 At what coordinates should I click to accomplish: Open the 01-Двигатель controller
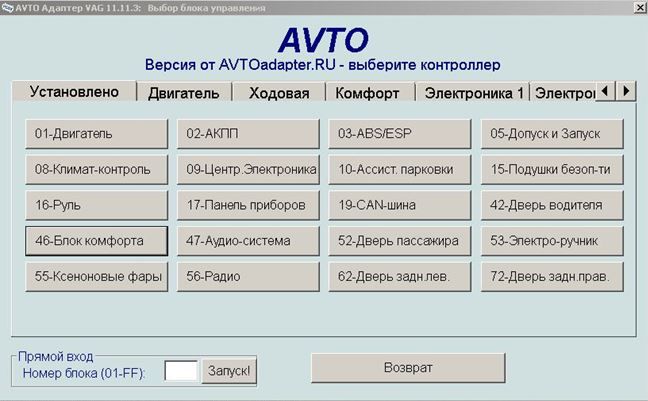tap(96, 134)
